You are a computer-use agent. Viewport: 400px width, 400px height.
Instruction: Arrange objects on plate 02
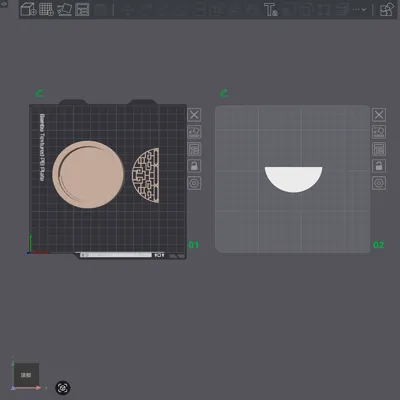click(379, 149)
